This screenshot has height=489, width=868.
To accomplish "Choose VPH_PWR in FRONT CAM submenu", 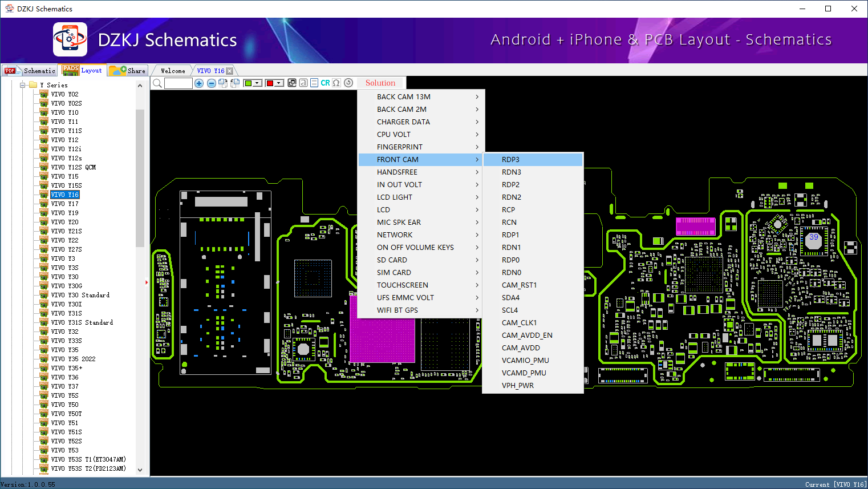I will coord(518,386).
